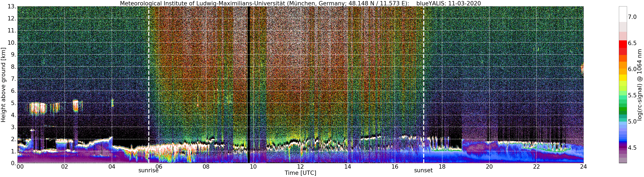644x177 pixels.
Task: Click the "7." height axis tick label
Action: tap(14, 79)
